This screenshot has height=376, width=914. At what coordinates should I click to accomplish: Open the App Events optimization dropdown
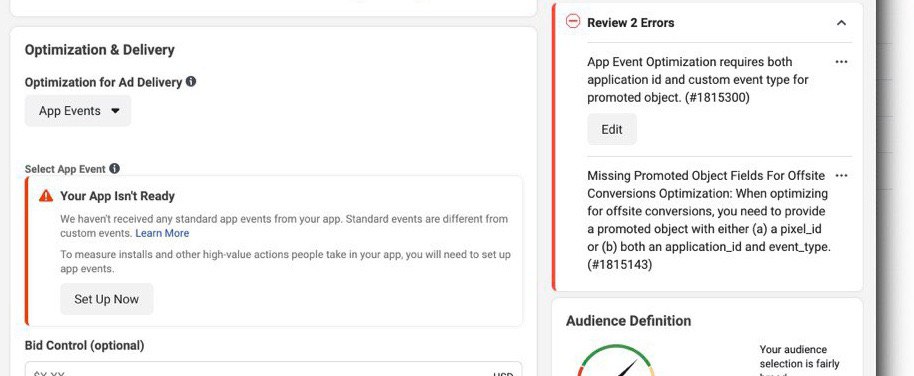point(78,111)
